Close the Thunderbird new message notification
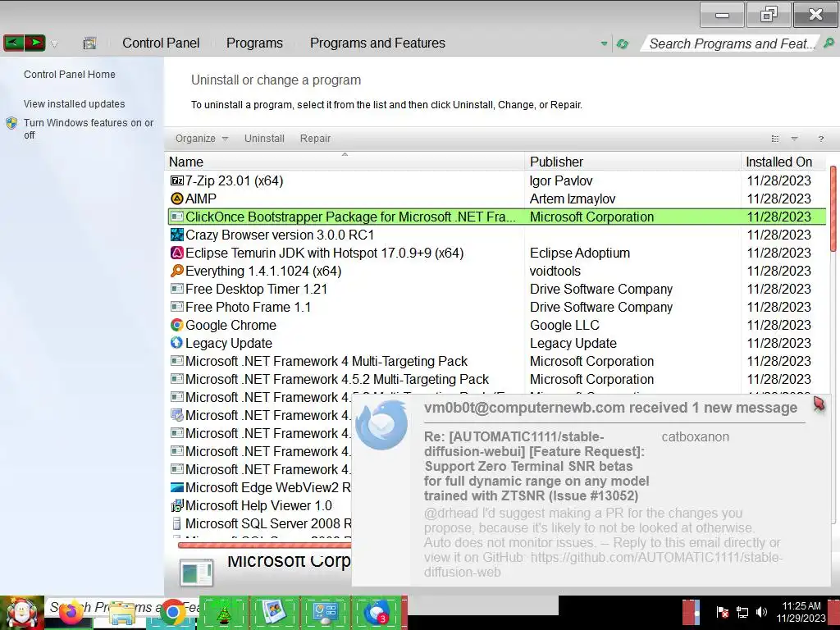The width and height of the screenshot is (840, 630). [819, 404]
